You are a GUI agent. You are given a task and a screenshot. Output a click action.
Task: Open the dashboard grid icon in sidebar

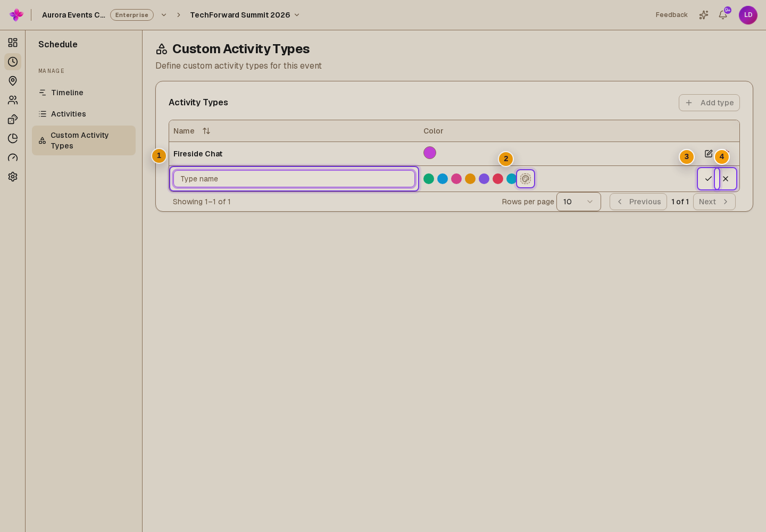tap(13, 43)
